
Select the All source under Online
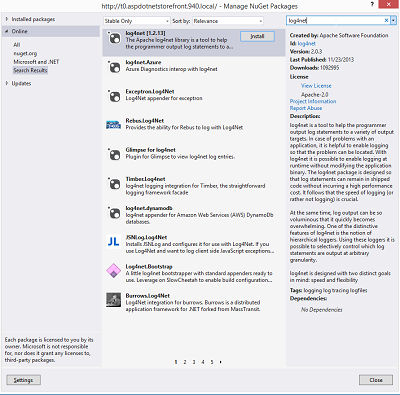[17, 45]
